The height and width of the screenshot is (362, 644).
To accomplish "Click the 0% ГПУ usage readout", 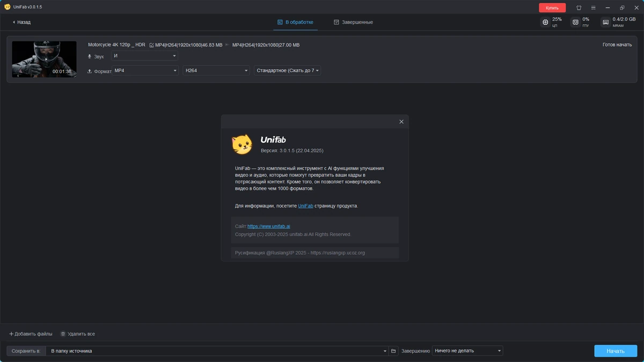I will click(586, 22).
